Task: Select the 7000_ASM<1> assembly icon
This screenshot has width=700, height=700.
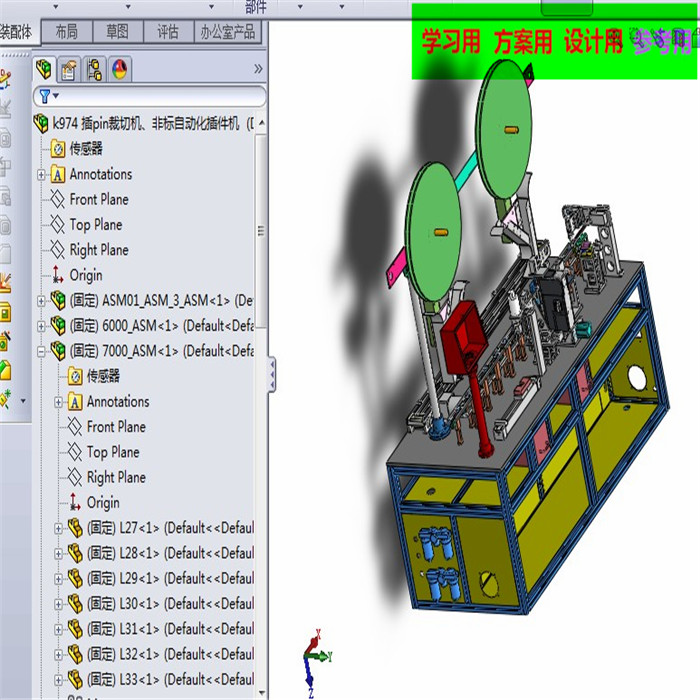Action: 58,351
